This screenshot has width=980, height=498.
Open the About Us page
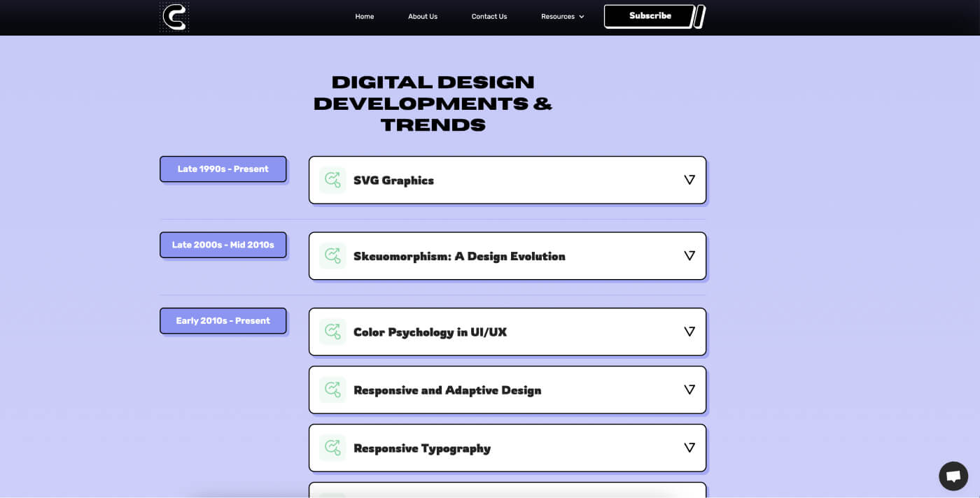coord(422,16)
